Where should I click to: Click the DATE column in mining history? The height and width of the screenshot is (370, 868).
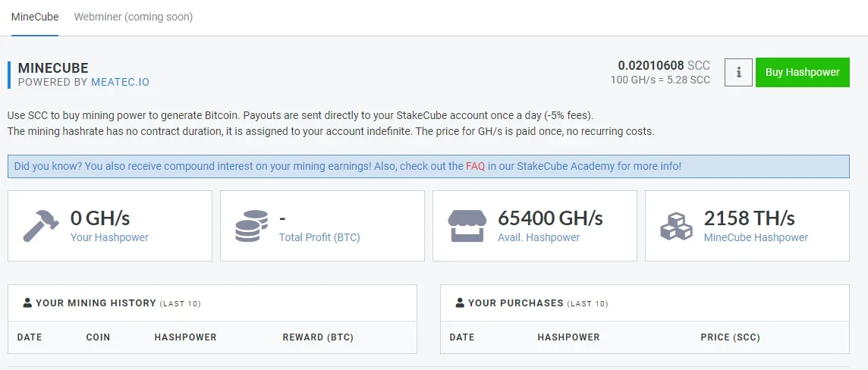click(30, 337)
